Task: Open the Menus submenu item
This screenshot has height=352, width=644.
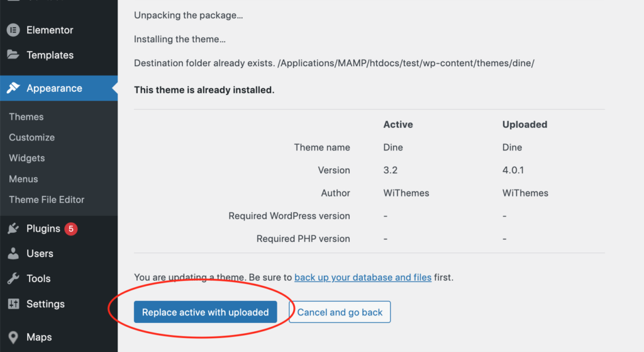Action: click(23, 179)
